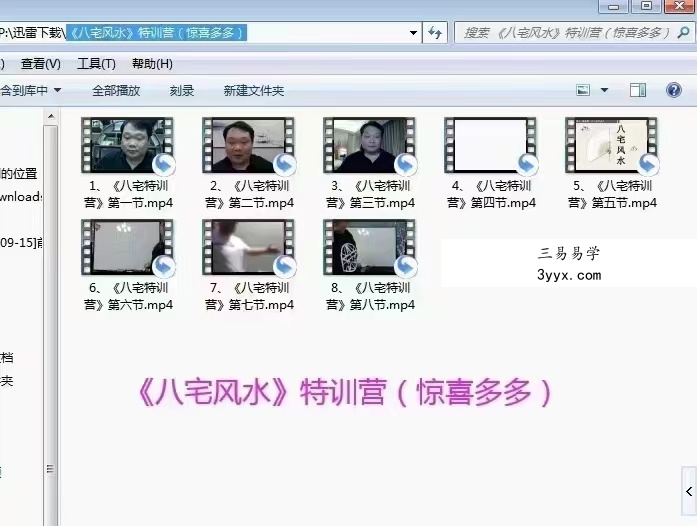Image resolution: width=697 pixels, height=526 pixels.
Task: Click file name 8、《八宅特训营》第八节.mp4
Action: click(x=370, y=296)
